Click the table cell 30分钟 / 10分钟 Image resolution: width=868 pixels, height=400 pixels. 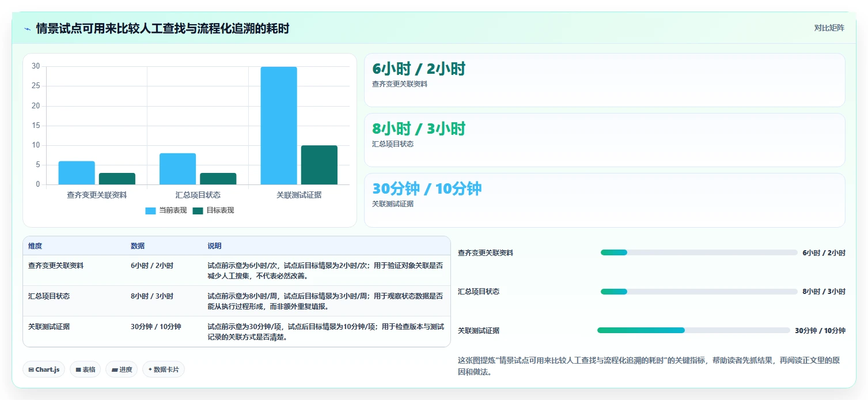(x=156, y=327)
